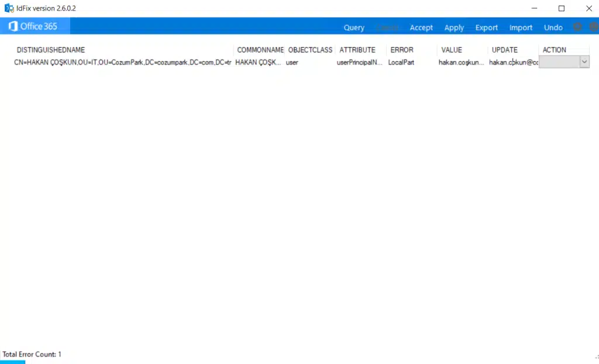Select the UPDATE cell with hakan.cokun value
The image size is (599, 364).
(513, 63)
